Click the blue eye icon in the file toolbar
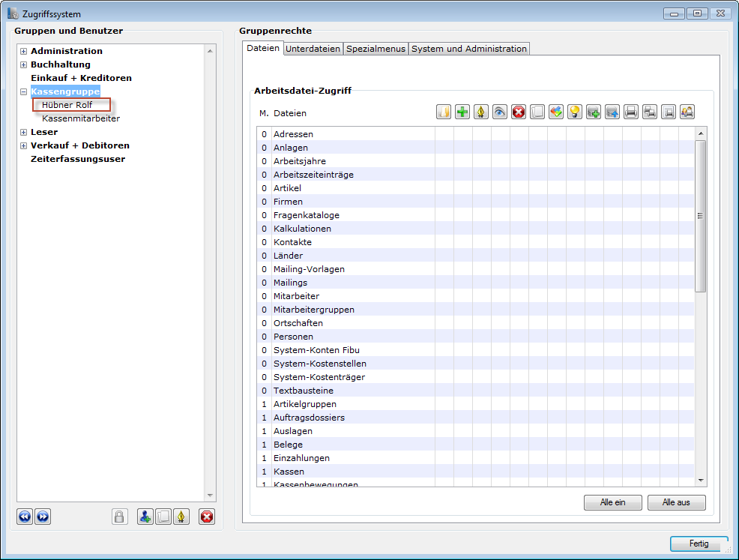 coord(500,112)
